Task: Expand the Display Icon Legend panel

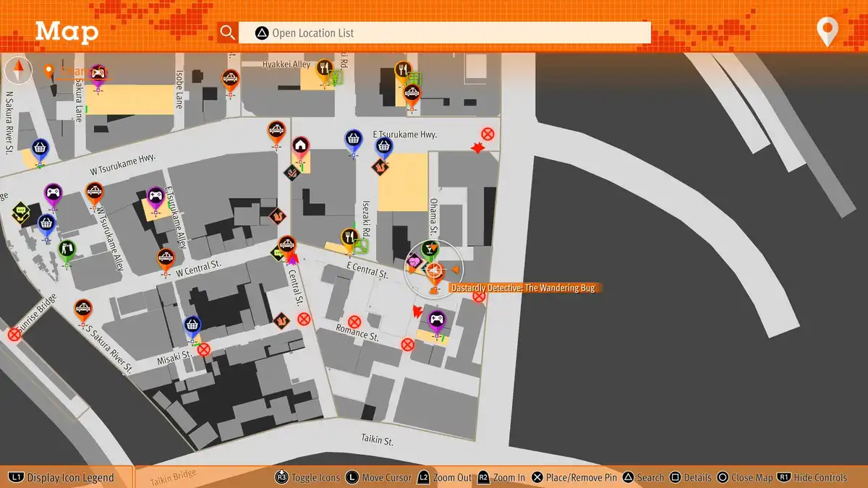Action: (x=62, y=477)
